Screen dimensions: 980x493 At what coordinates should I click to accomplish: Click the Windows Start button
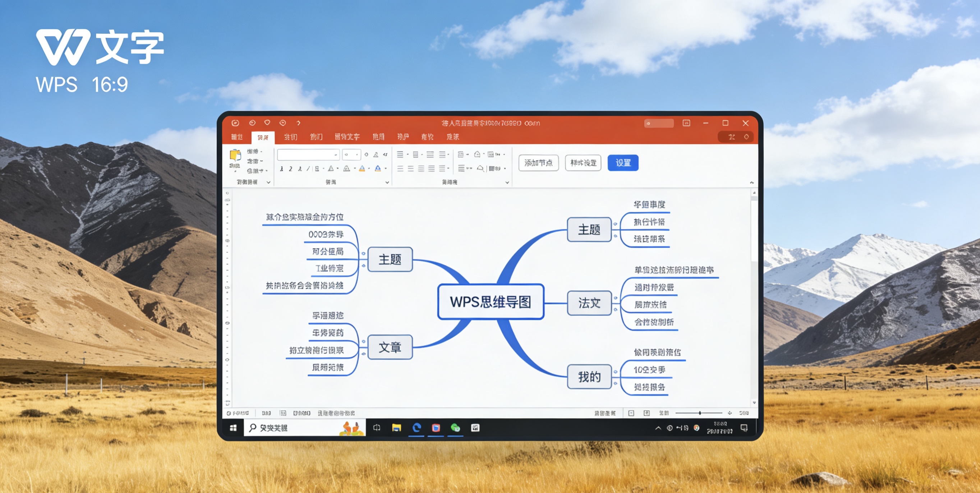coord(233,428)
